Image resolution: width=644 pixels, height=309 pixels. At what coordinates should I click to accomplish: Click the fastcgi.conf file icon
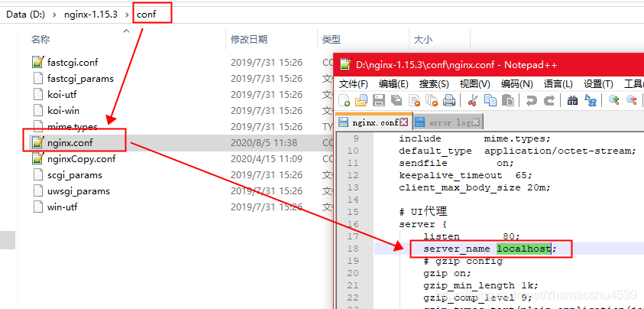pos(37,62)
